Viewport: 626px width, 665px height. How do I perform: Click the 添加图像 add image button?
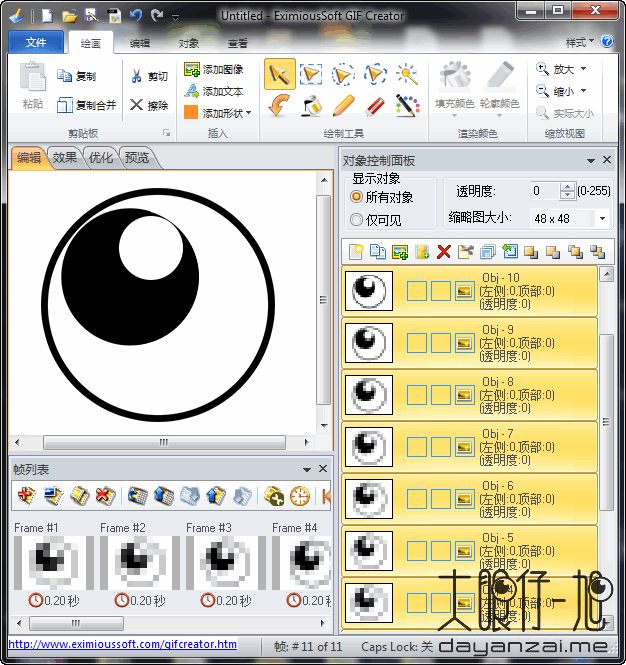point(214,69)
